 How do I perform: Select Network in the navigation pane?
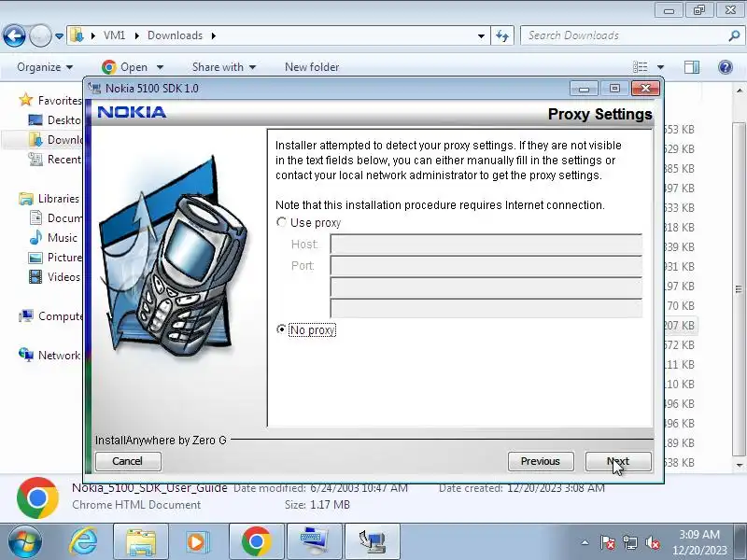coord(49,356)
